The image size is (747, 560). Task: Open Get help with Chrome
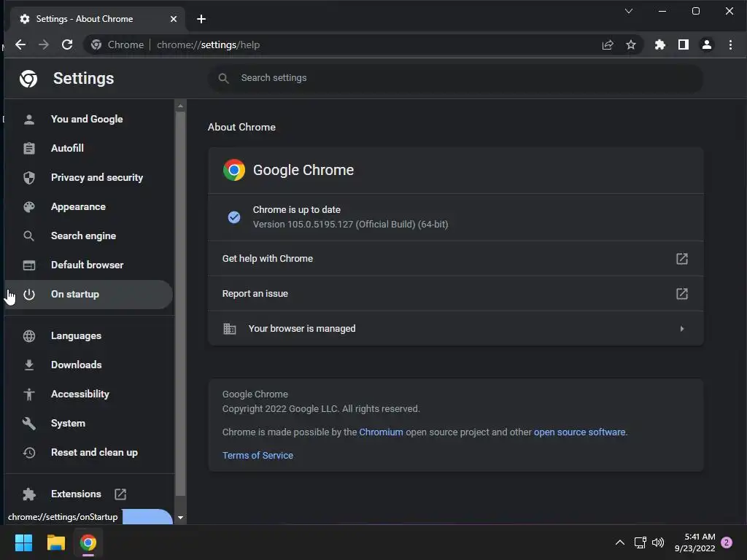(x=455, y=259)
